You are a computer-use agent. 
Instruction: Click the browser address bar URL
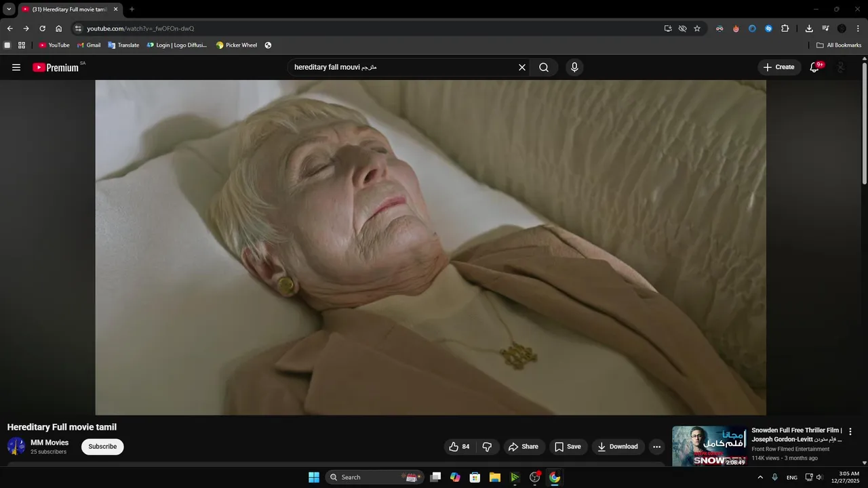click(x=140, y=28)
